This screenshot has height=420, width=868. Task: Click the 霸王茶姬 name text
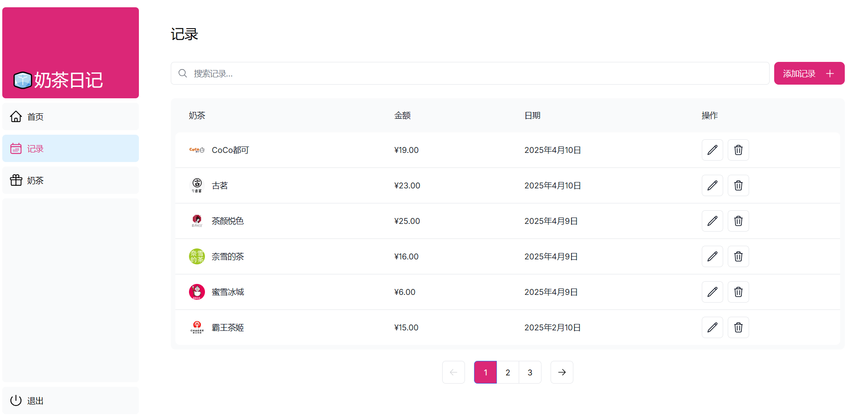tap(228, 327)
